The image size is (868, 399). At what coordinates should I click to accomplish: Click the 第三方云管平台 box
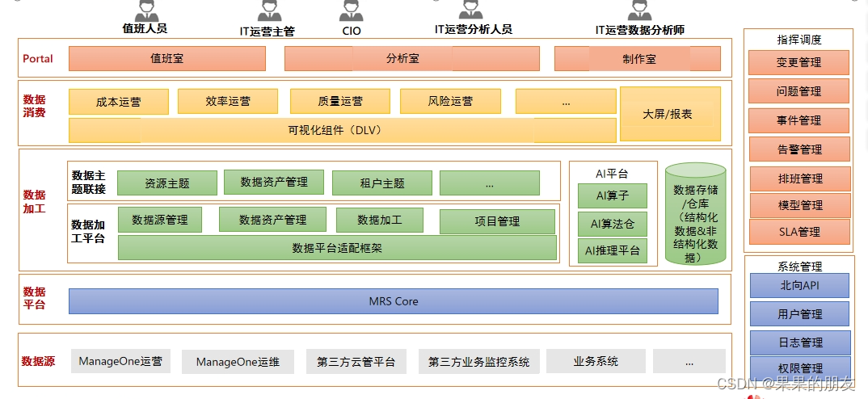point(356,362)
